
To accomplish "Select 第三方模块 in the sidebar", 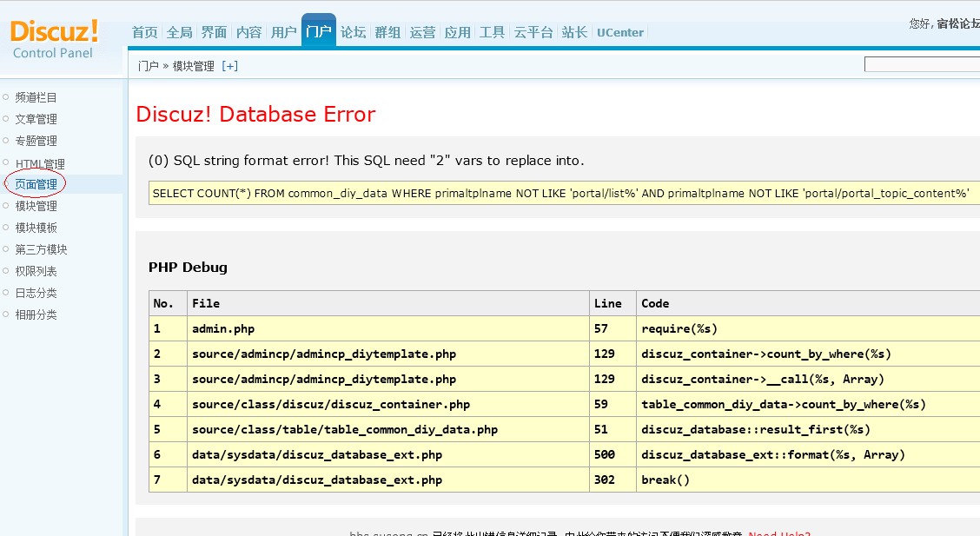I will click(x=41, y=250).
